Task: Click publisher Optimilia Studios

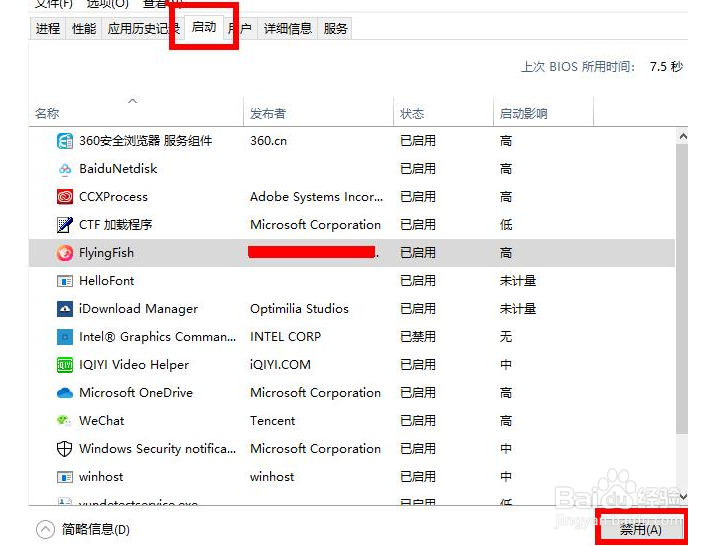Action: click(x=299, y=309)
